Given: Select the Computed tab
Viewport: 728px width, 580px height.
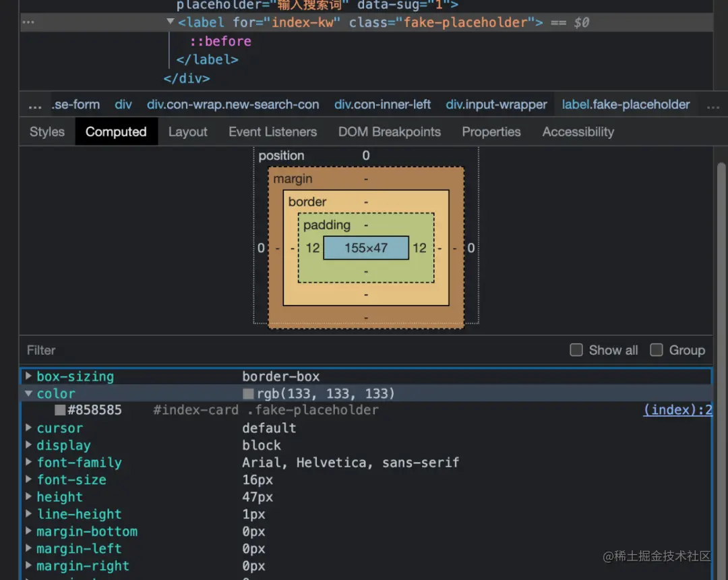Looking at the screenshot, I should (116, 132).
